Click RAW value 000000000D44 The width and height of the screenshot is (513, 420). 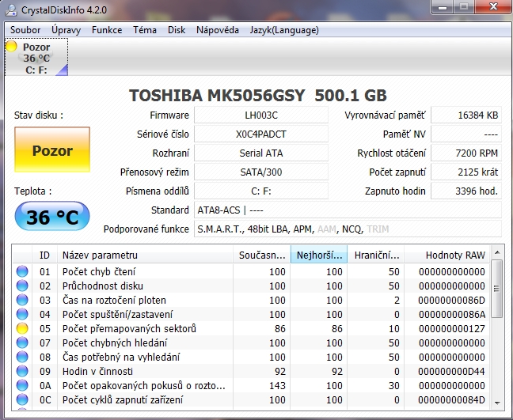[452, 371]
